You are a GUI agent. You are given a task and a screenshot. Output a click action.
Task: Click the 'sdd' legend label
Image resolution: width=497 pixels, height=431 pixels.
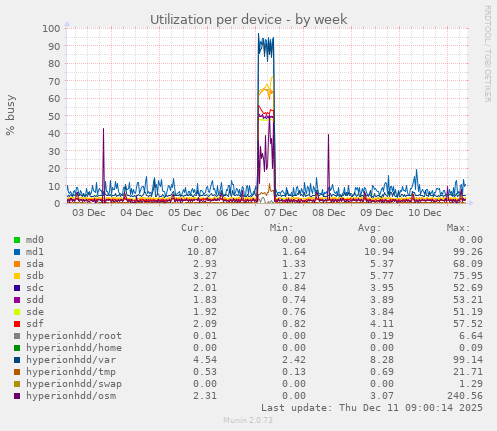coord(35,300)
